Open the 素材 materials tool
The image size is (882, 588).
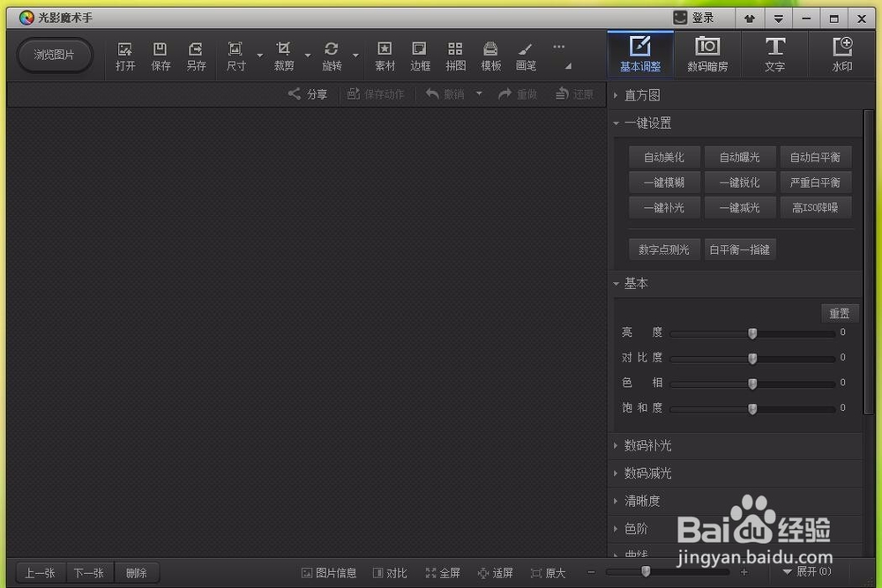pyautogui.click(x=385, y=56)
